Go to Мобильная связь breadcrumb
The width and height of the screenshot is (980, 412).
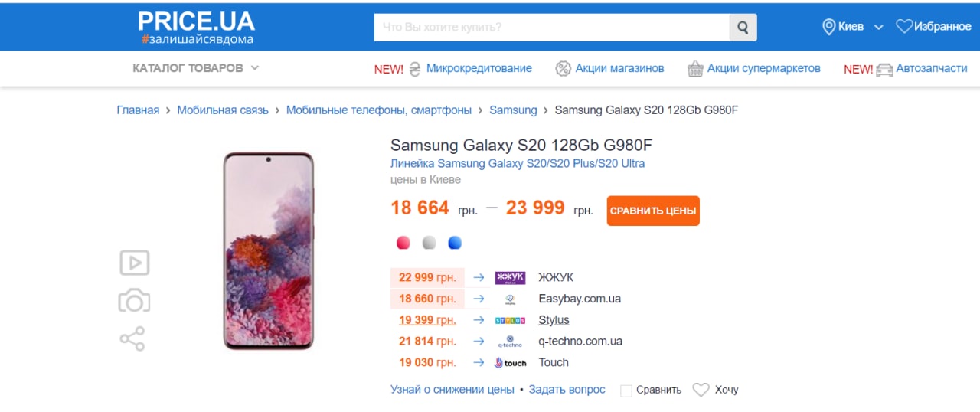tap(223, 110)
